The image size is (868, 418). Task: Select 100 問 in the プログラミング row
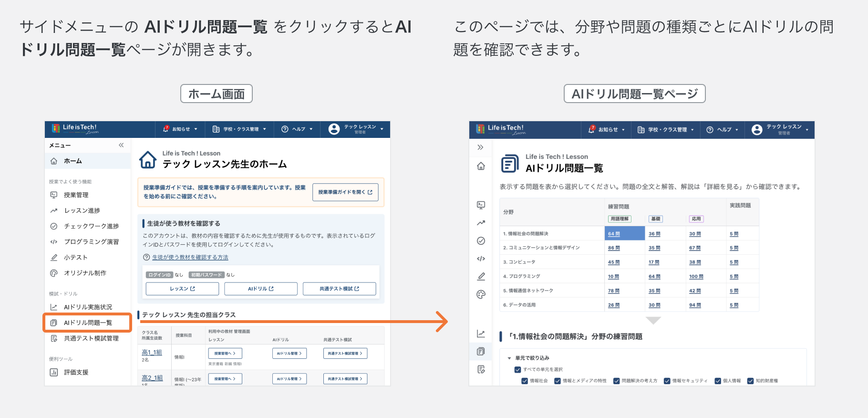tap(696, 276)
